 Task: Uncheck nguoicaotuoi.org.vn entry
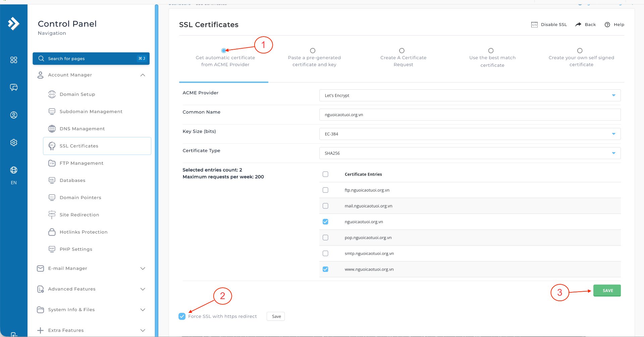(x=325, y=222)
